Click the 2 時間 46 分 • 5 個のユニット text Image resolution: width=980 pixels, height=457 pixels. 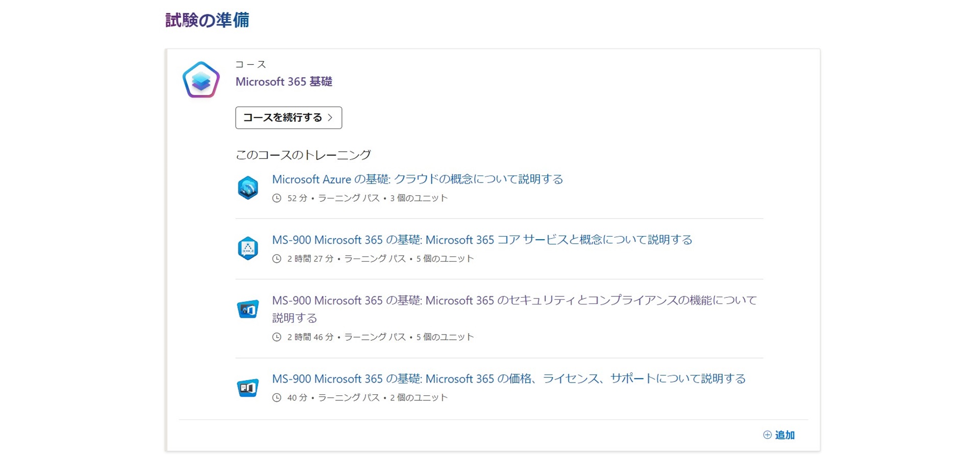(381, 337)
